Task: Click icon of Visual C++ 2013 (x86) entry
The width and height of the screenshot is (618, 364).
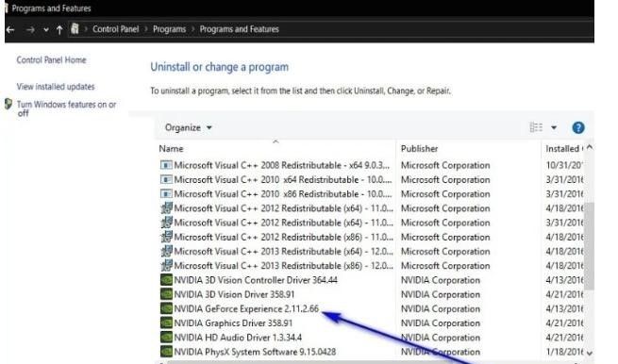Action: 166,265
